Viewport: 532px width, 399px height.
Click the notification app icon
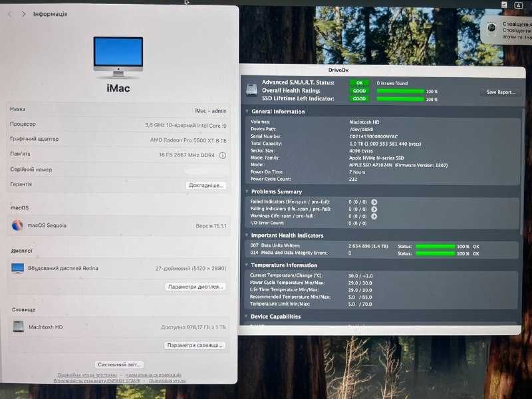click(491, 28)
